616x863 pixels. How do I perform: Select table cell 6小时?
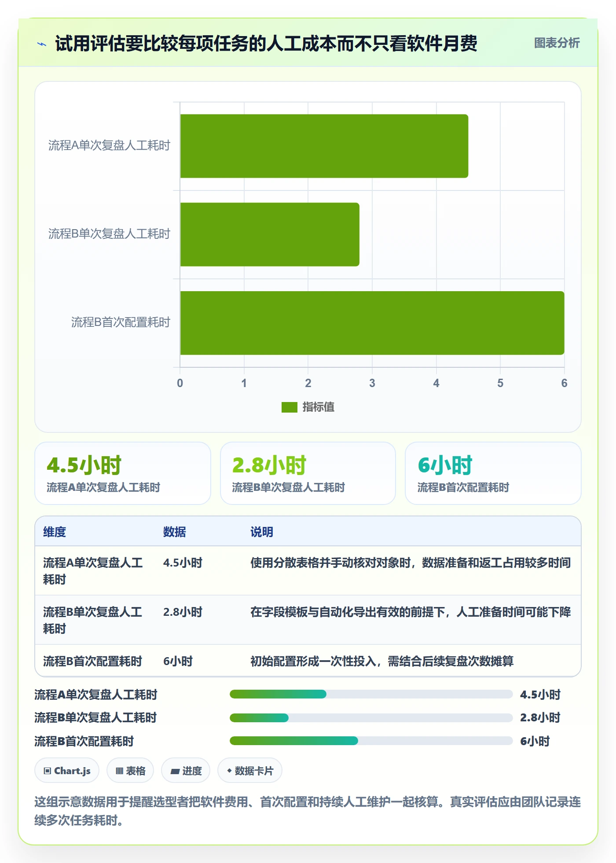[178, 661]
